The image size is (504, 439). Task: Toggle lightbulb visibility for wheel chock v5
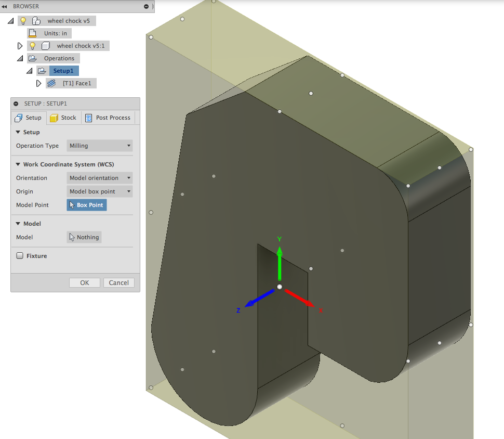click(x=23, y=21)
